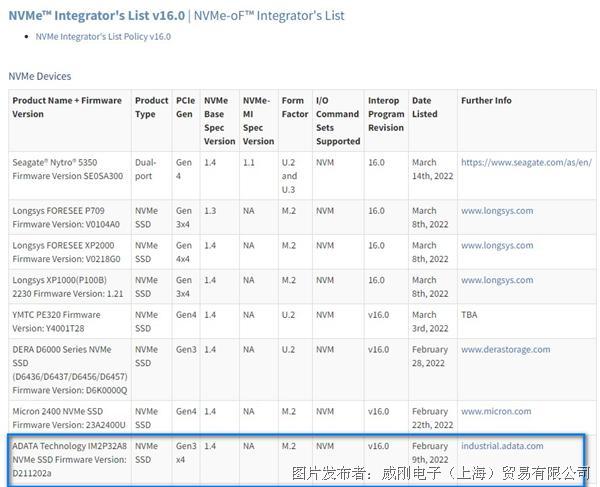Open www.longsys.com link in the FORESEE XP2000 row

(497, 245)
